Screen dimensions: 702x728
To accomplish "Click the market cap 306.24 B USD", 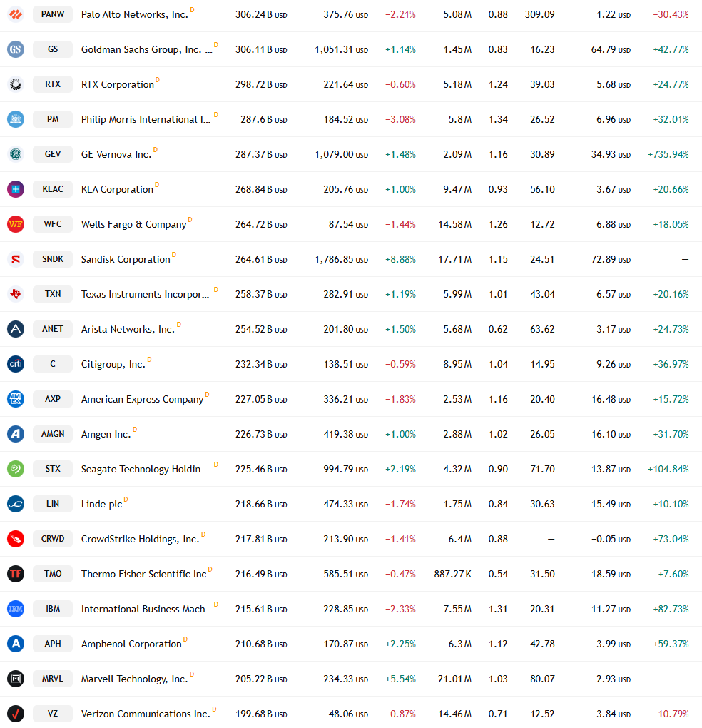I will click(x=261, y=14).
